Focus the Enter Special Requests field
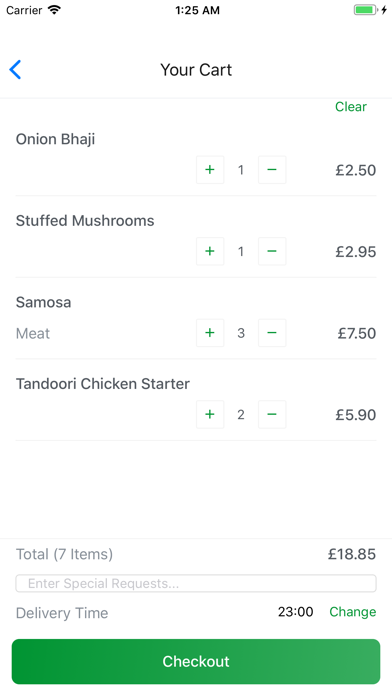This screenshot has height=696, width=392. coord(196,583)
